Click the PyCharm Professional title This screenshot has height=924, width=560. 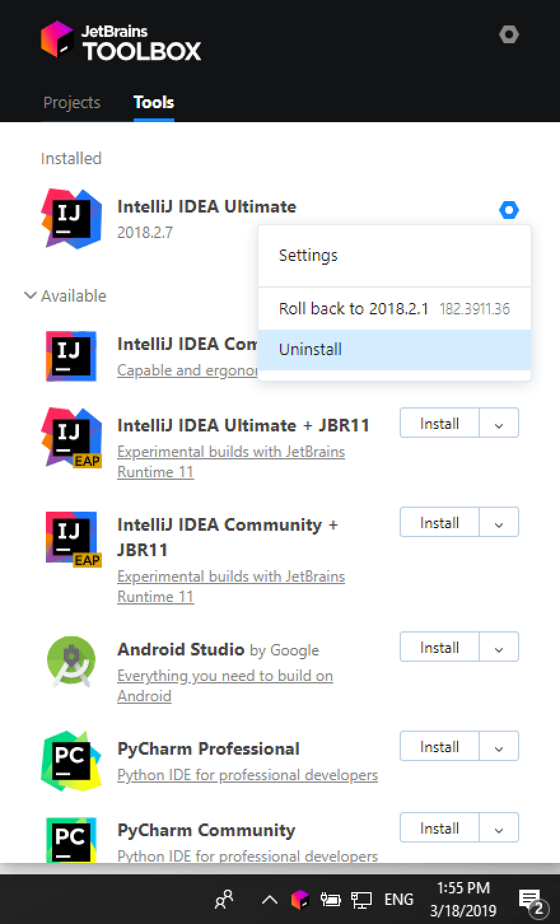pyautogui.click(x=209, y=749)
